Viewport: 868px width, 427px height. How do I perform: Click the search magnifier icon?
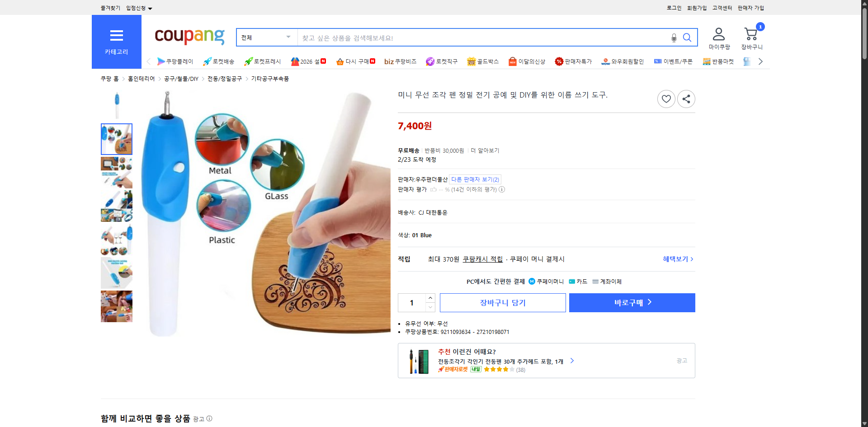687,38
